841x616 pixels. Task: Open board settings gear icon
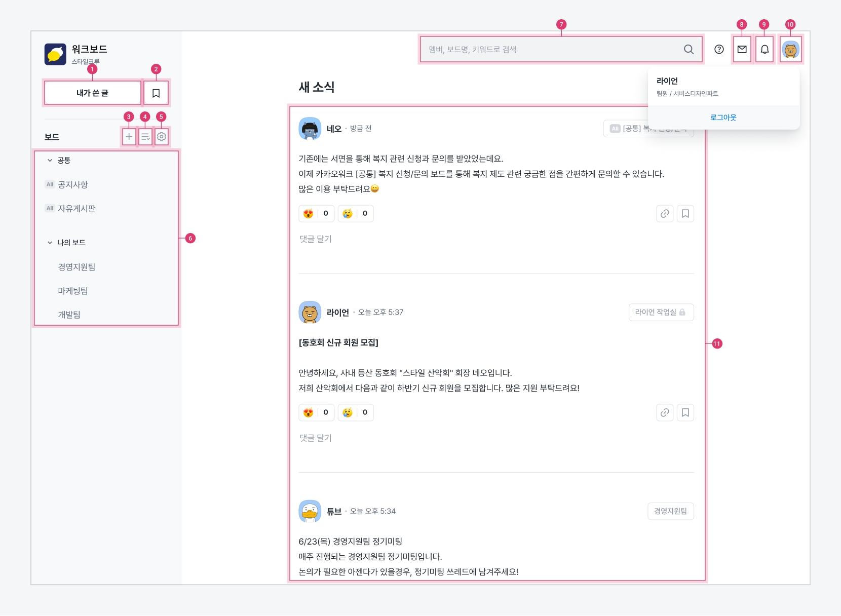162,137
